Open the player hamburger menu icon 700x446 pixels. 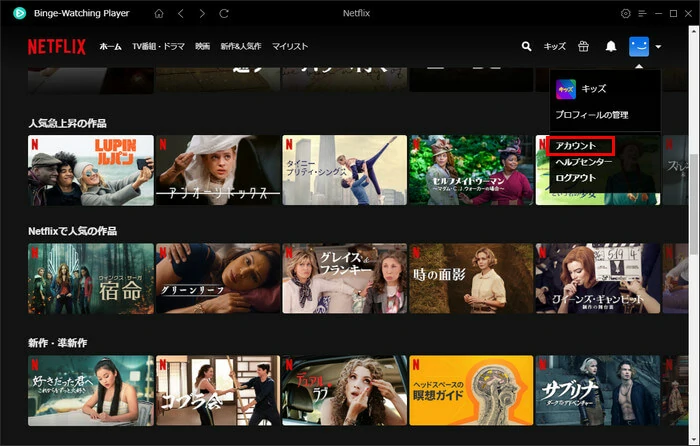coord(642,13)
